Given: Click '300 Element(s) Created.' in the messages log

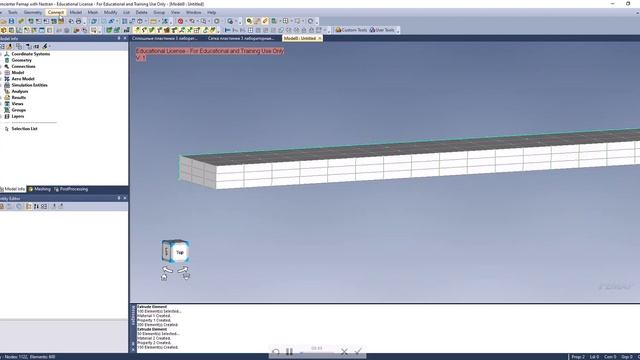Looking at the screenshot, I should click(158, 325).
